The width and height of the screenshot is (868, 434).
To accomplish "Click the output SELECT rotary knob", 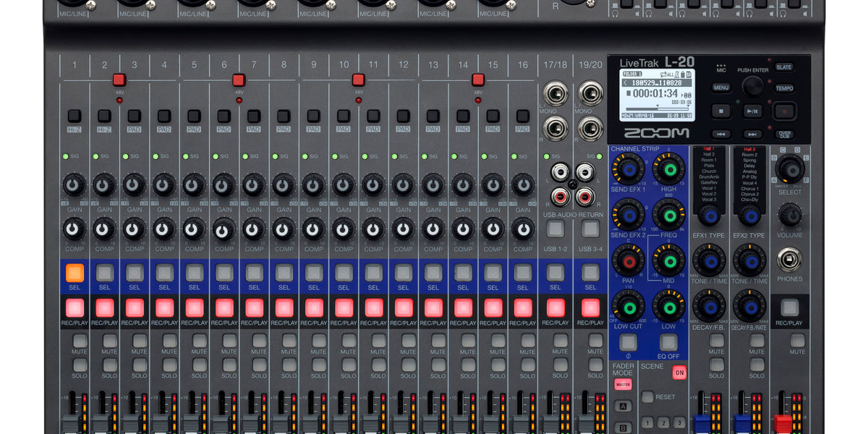I will point(790,169).
